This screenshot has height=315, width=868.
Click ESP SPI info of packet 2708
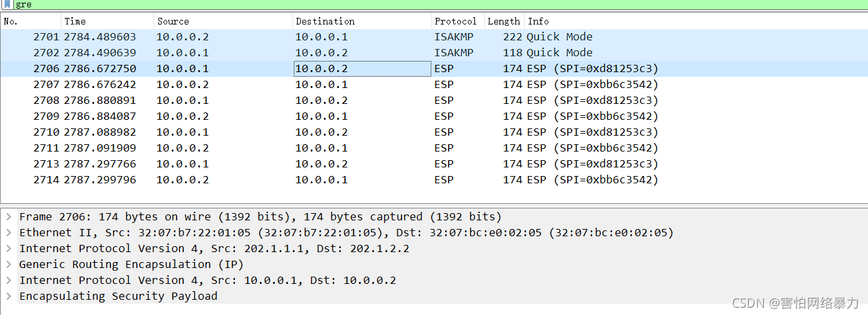click(x=592, y=101)
